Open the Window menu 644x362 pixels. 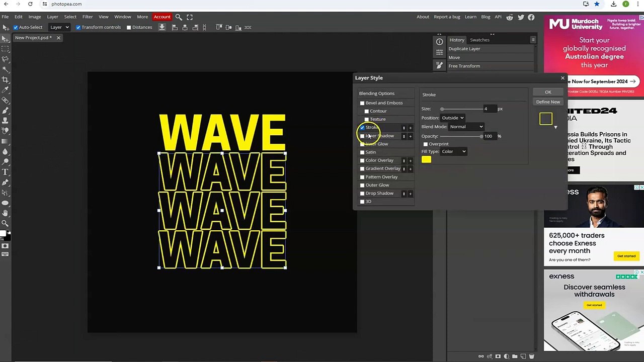[123, 17]
